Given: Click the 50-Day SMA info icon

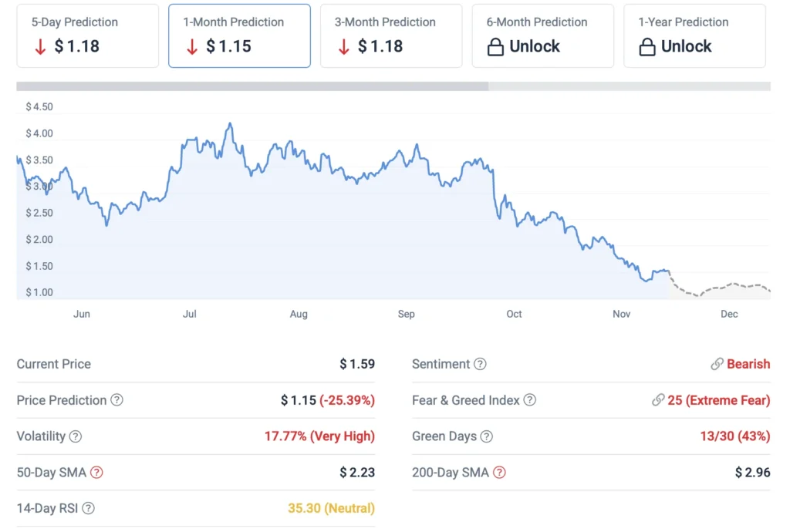Looking at the screenshot, I should (96, 473).
